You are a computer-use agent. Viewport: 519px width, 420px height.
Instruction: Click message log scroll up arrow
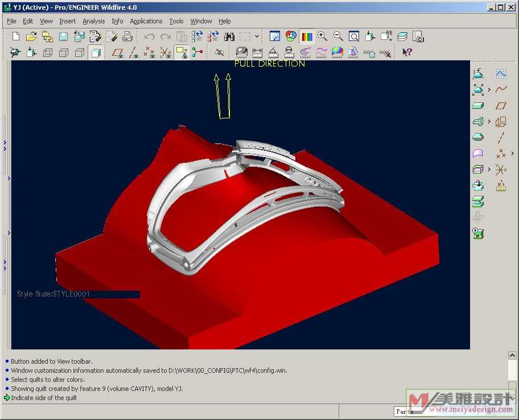512,356
